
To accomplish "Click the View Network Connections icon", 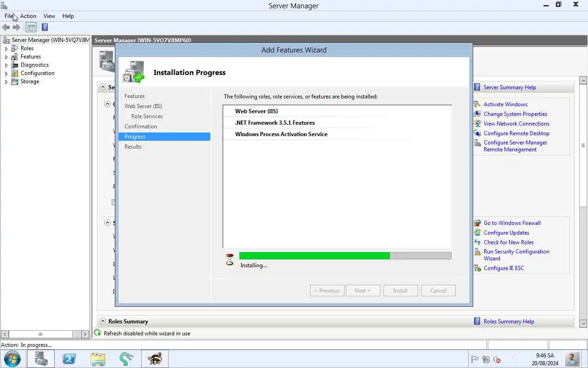I will (477, 124).
